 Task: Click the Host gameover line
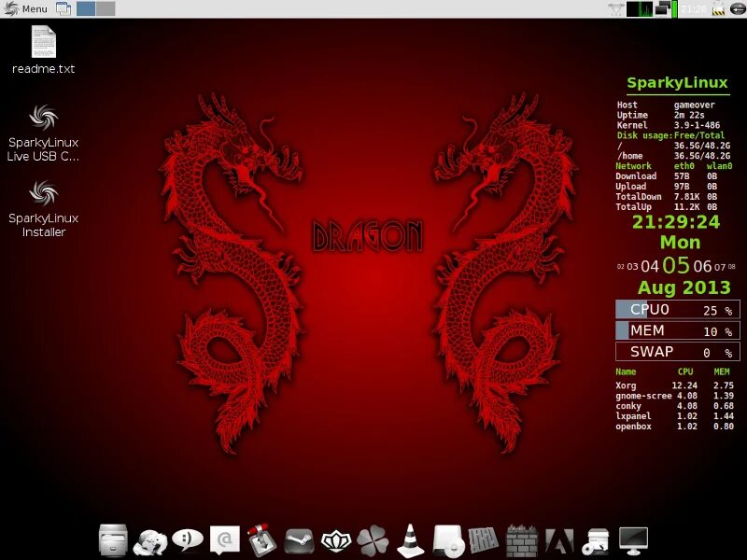pyautogui.click(x=666, y=105)
